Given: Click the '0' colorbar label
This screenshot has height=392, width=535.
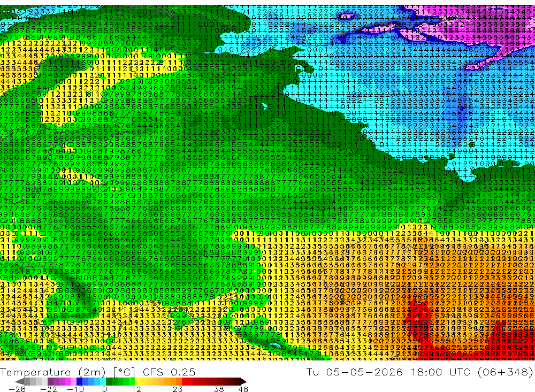Looking at the screenshot, I should (x=105, y=389).
